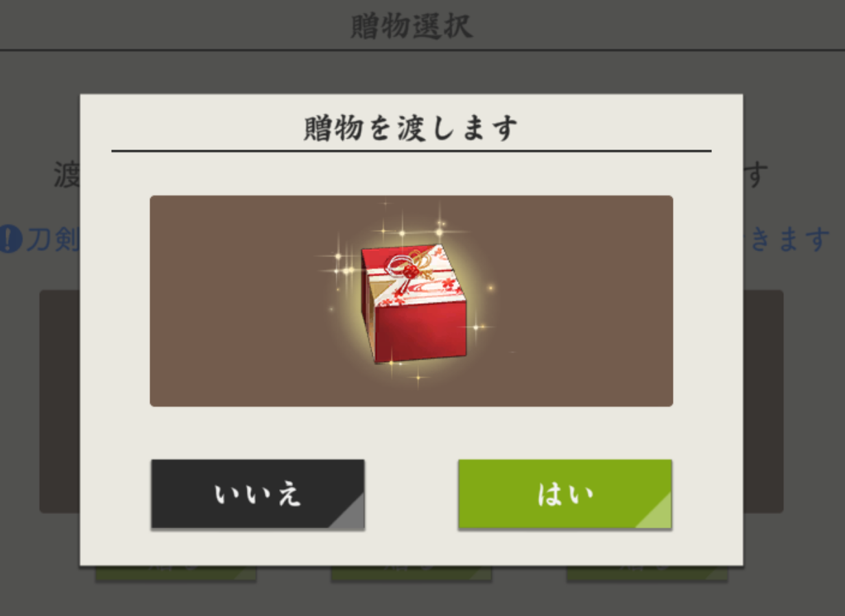Click the dimmed す text at right edge
Image resolution: width=845 pixels, height=616 pixels.
pos(754,176)
